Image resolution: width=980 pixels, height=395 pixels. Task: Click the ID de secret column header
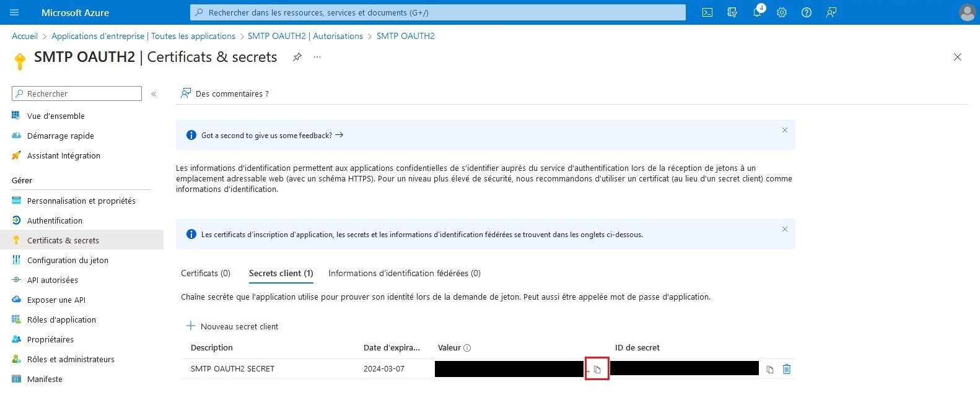(637, 347)
